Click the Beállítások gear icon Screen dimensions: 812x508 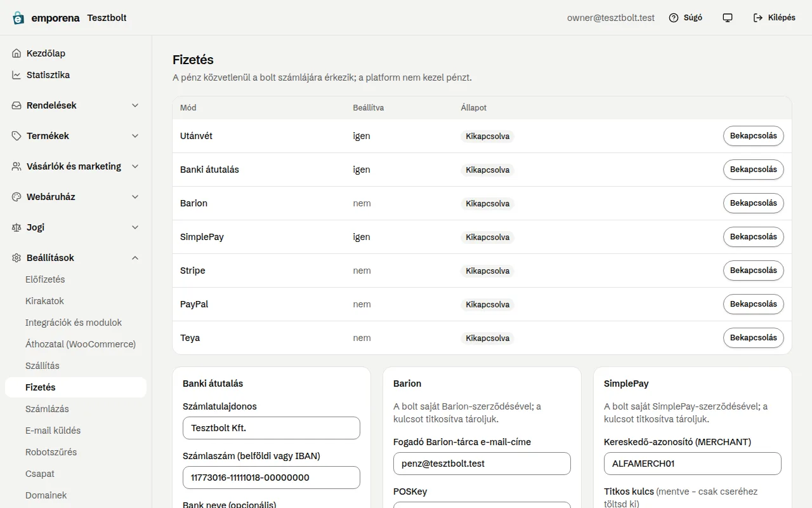click(16, 258)
